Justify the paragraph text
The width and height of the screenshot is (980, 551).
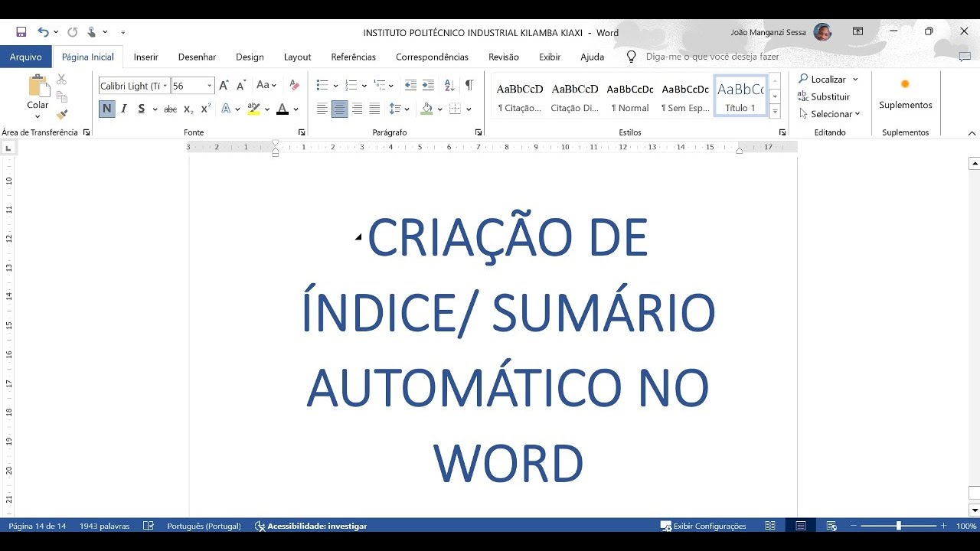tap(374, 109)
